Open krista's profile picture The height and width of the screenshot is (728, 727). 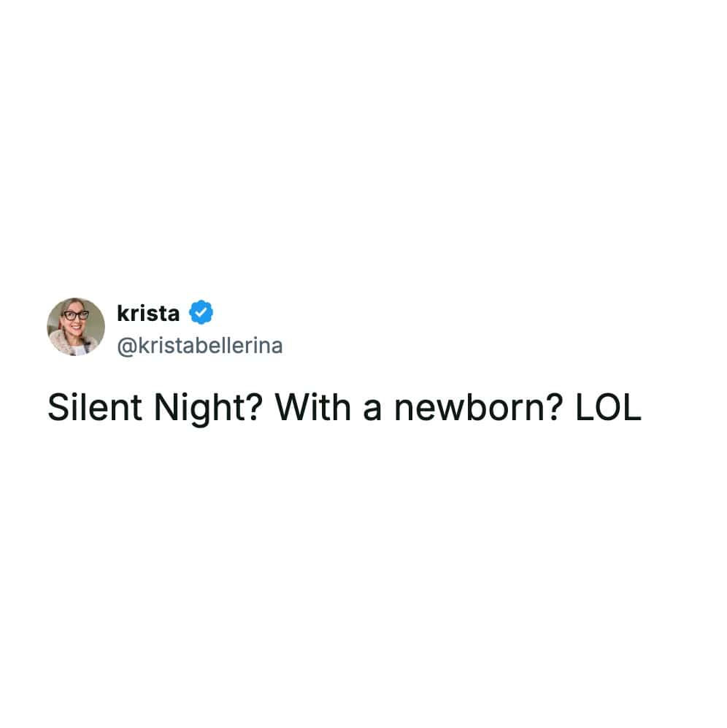[x=76, y=326]
